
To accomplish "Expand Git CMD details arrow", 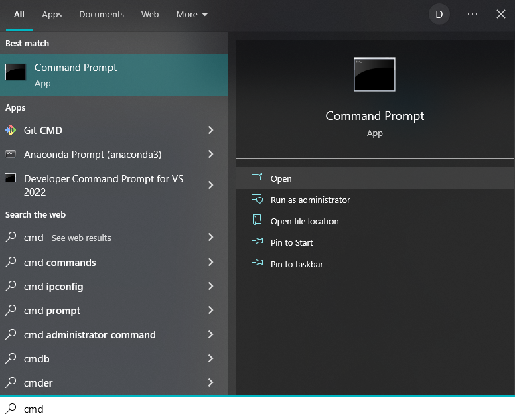I will 210,130.
